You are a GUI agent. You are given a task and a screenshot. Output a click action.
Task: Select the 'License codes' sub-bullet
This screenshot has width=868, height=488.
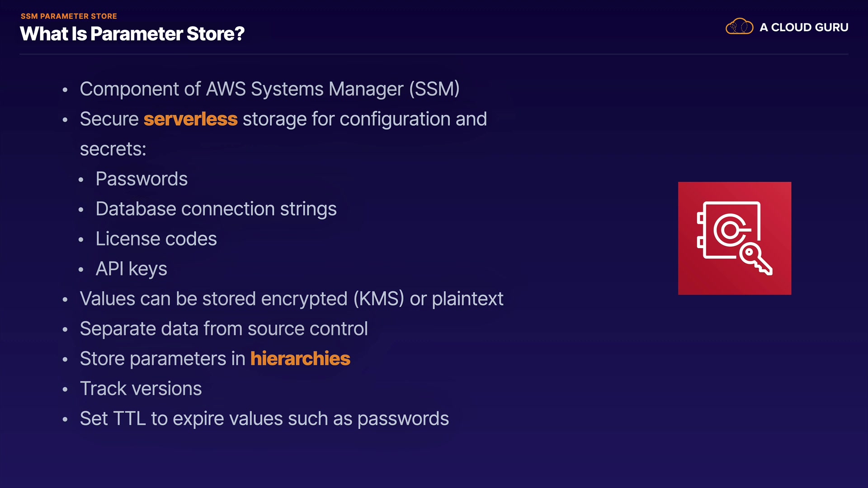coord(156,239)
